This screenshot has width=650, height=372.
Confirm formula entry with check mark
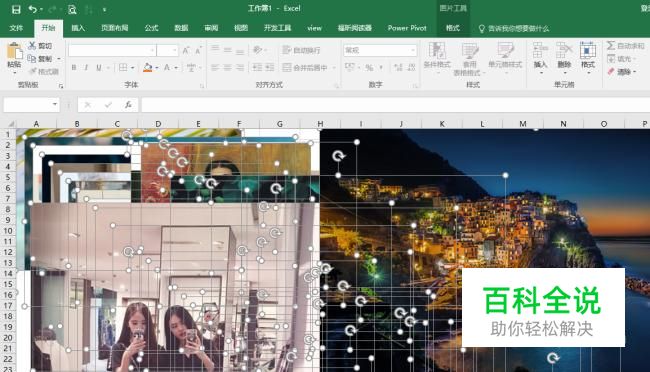108,105
